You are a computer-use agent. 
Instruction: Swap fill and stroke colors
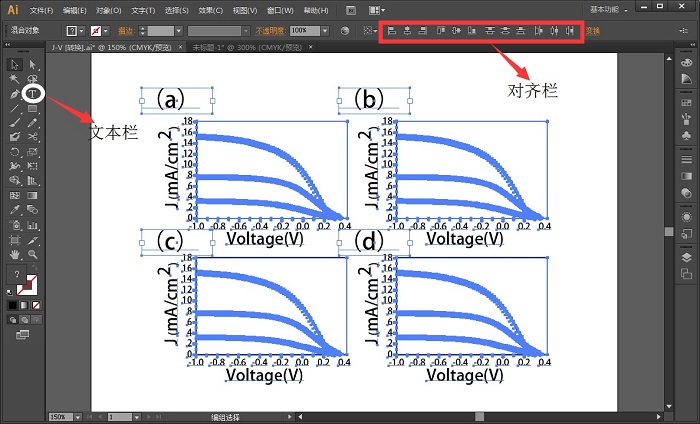[34, 268]
